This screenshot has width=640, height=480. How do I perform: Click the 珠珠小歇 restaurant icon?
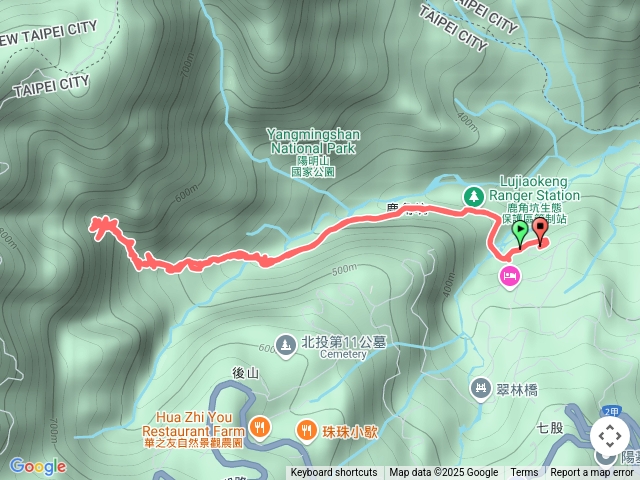307,432
